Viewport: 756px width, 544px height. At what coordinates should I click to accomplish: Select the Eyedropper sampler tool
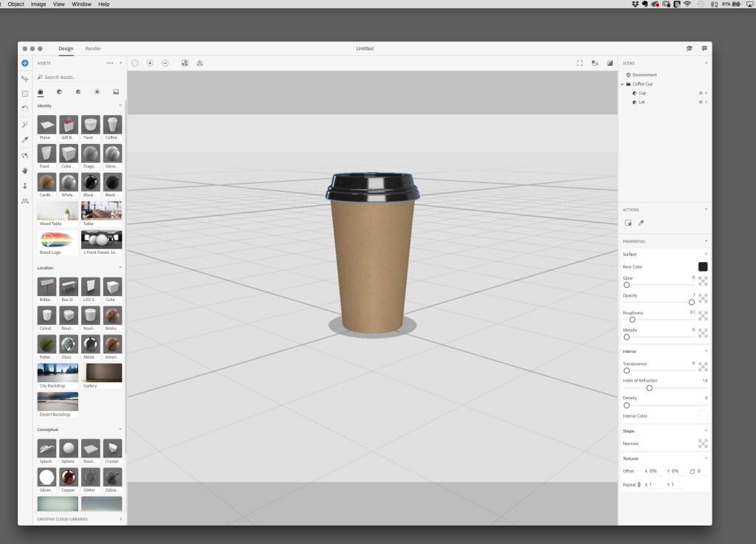tap(24, 140)
